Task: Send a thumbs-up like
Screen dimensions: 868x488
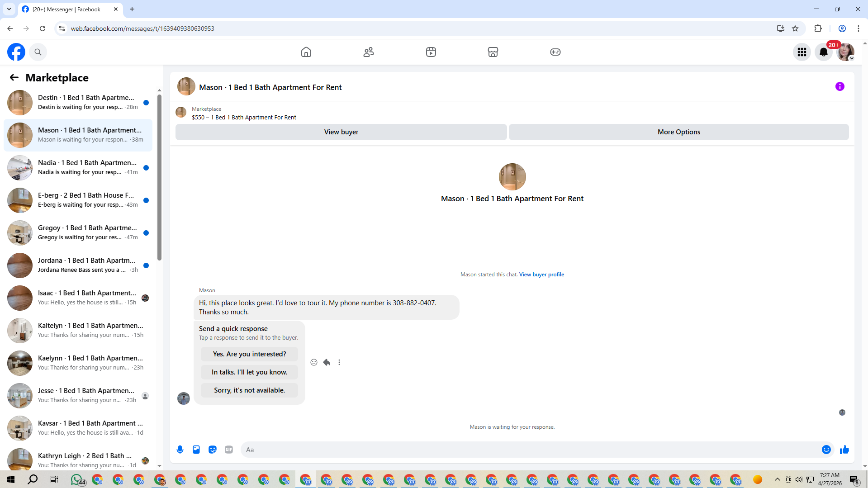Action: 844,450
